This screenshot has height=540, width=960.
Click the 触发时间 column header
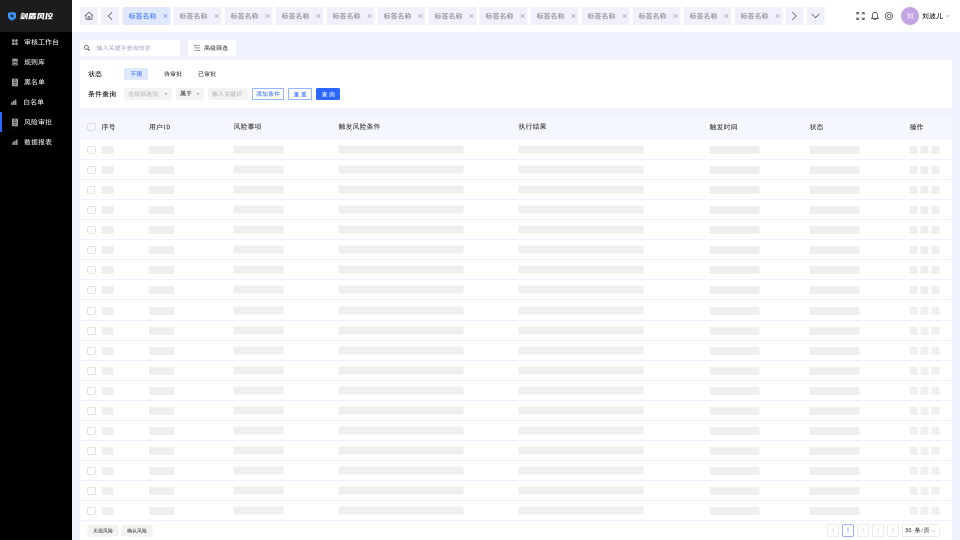723,127
